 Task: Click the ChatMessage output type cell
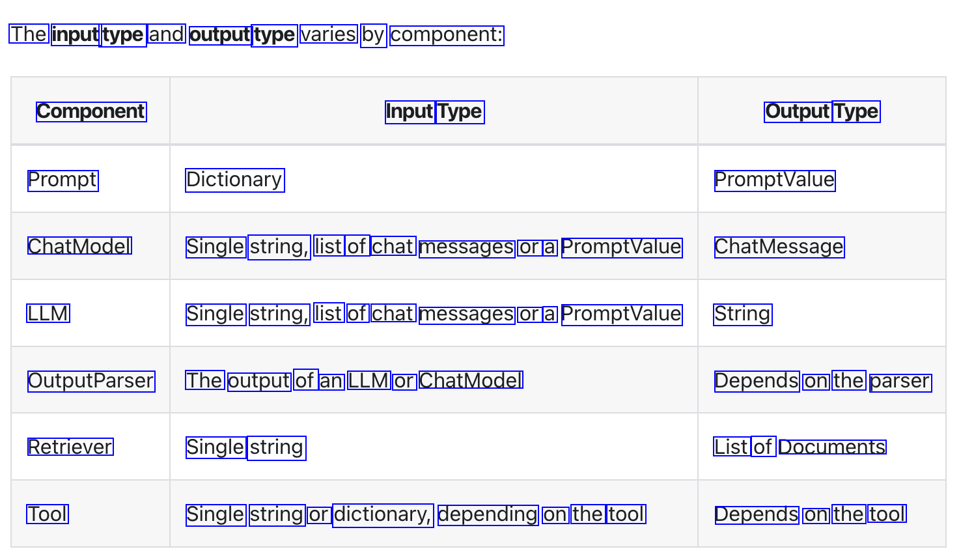(779, 247)
